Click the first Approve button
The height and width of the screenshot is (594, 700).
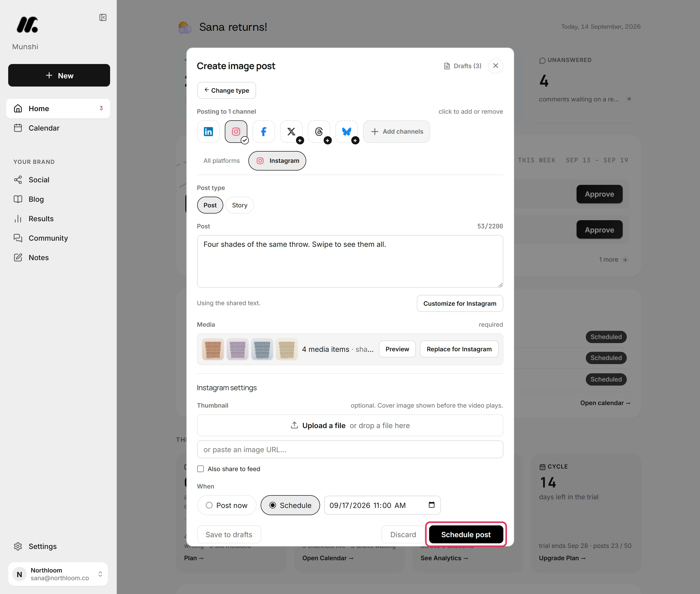[599, 194]
